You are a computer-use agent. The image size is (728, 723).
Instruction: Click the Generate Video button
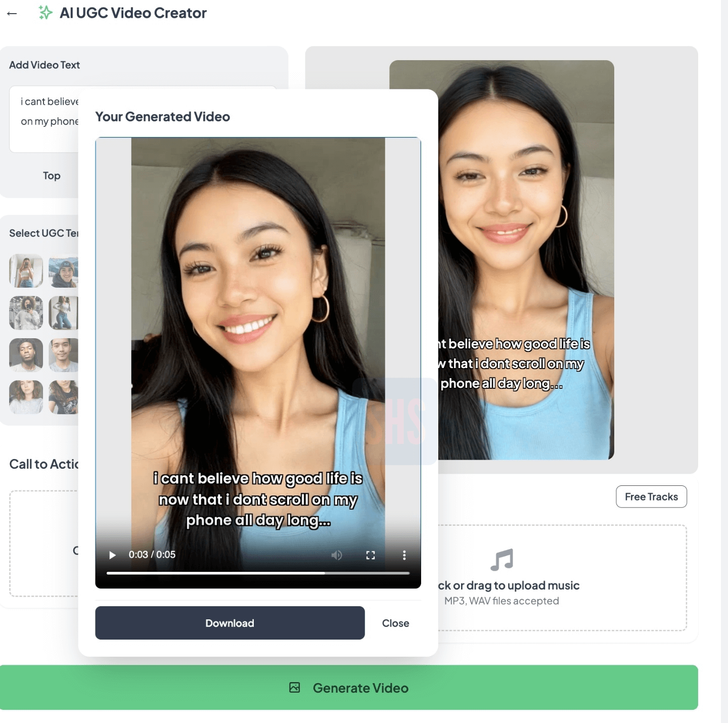coord(349,688)
